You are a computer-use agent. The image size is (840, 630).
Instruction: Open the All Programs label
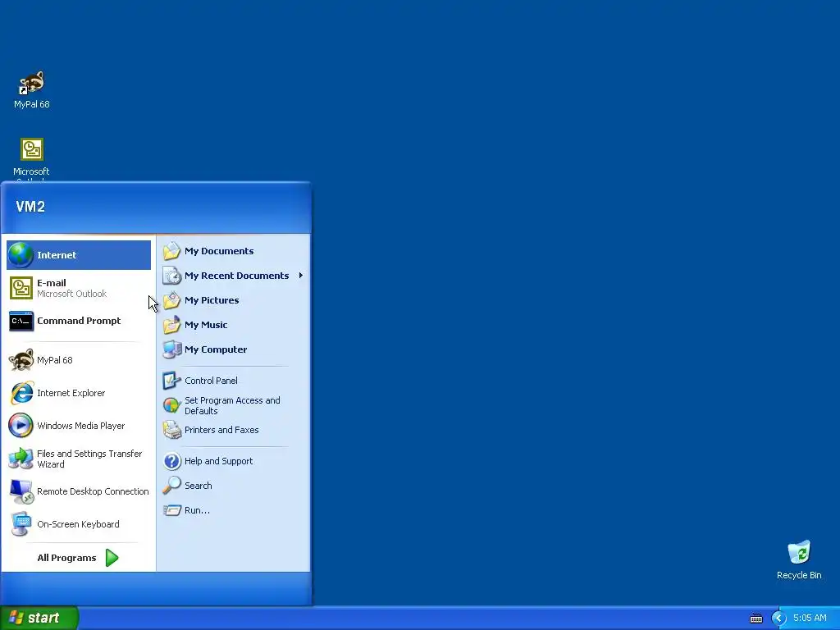click(67, 558)
